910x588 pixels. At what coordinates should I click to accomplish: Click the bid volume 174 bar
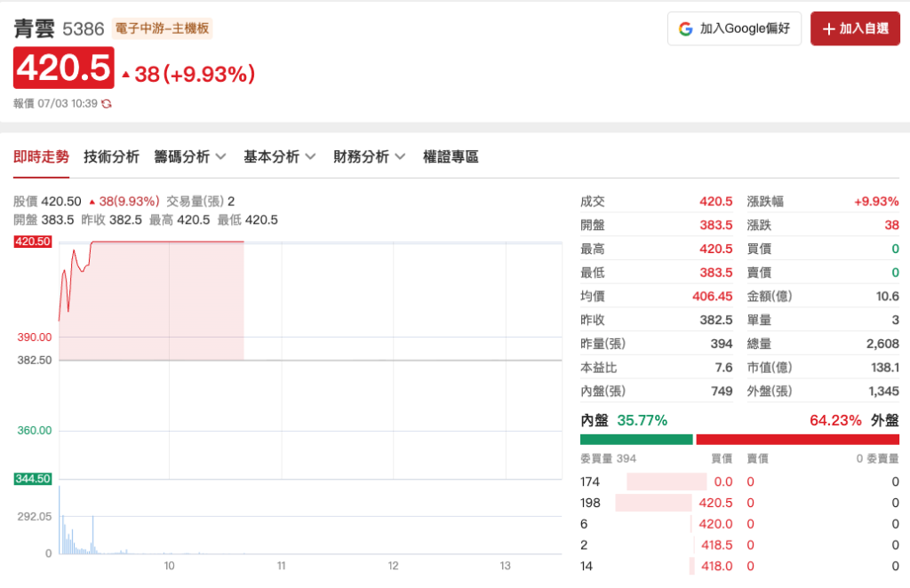[x=667, y=482]
